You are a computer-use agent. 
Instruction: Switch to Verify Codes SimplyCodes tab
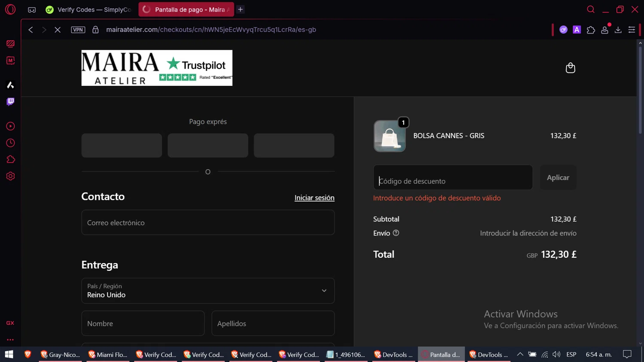coord(89,9)
